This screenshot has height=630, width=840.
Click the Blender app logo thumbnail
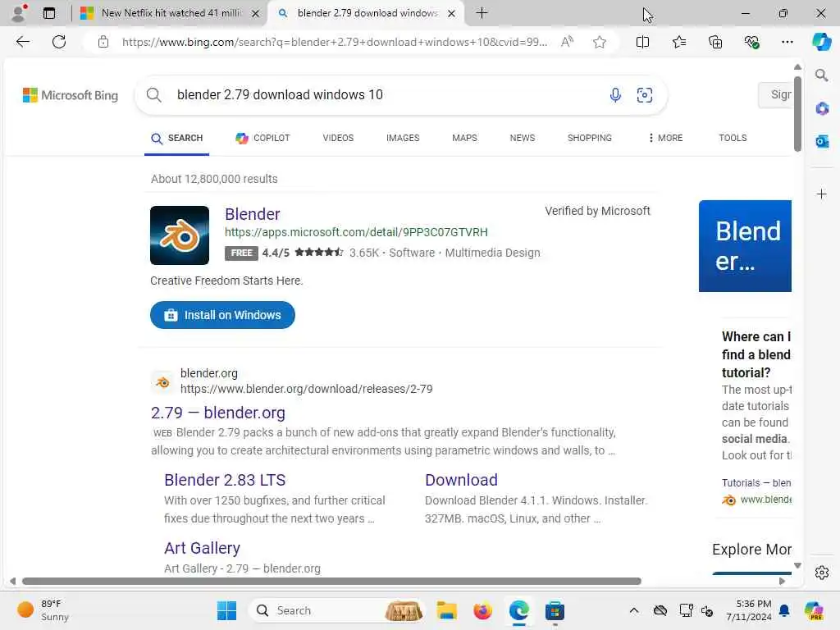click(x=180, y=235)
